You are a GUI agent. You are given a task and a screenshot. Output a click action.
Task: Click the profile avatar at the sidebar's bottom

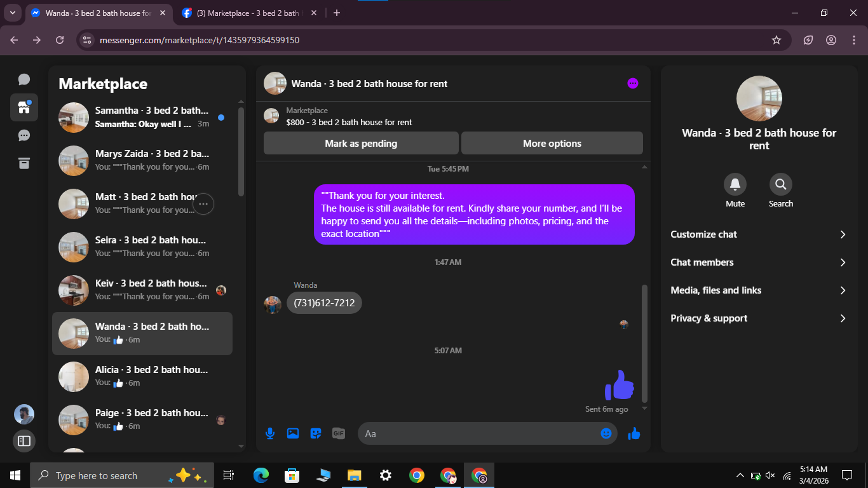tap(24, 414)
